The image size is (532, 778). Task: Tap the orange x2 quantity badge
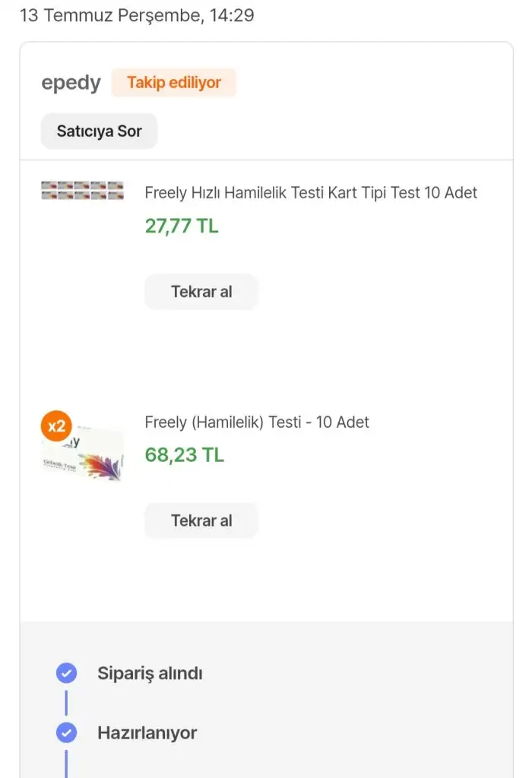tap(57, 426)
